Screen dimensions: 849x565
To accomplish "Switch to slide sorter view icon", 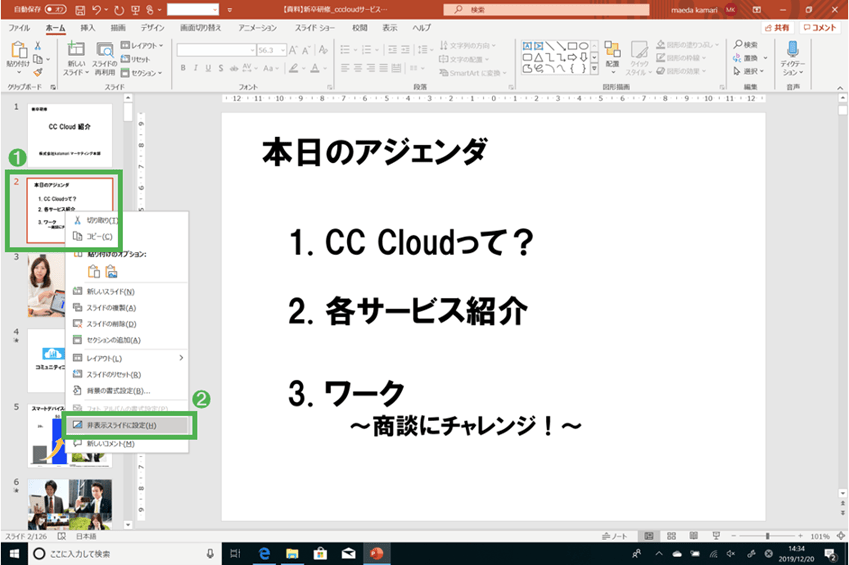I will click(671, 536).
